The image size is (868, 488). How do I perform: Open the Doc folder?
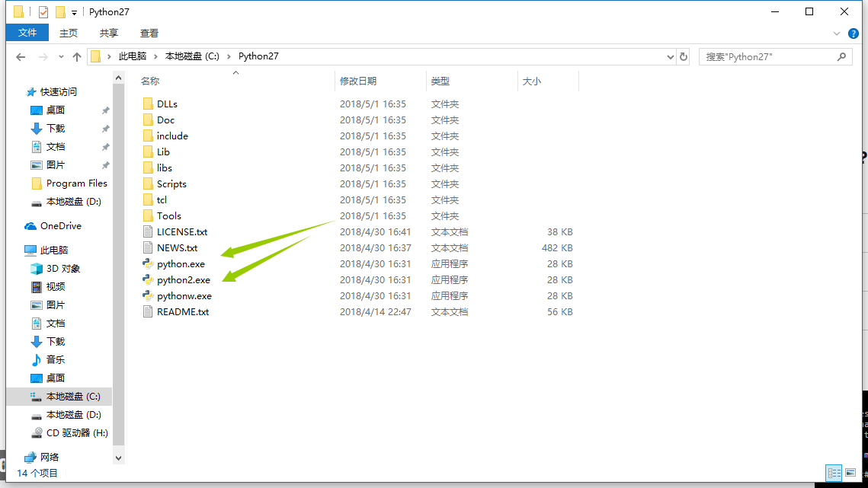tap(165, 120)
